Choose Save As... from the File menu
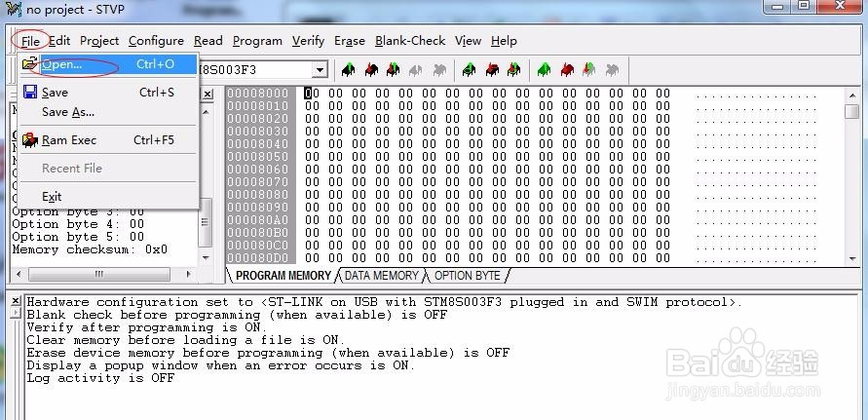 pyautogui.click(x=108, y=112)
